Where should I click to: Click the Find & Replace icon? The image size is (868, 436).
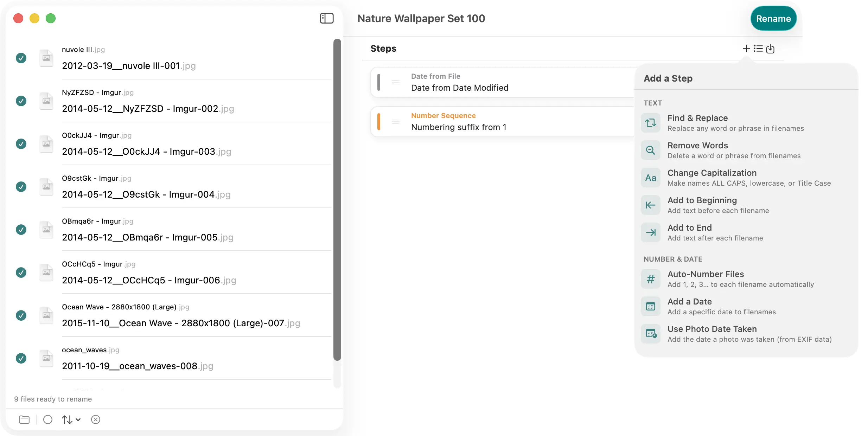pos(651,123)
